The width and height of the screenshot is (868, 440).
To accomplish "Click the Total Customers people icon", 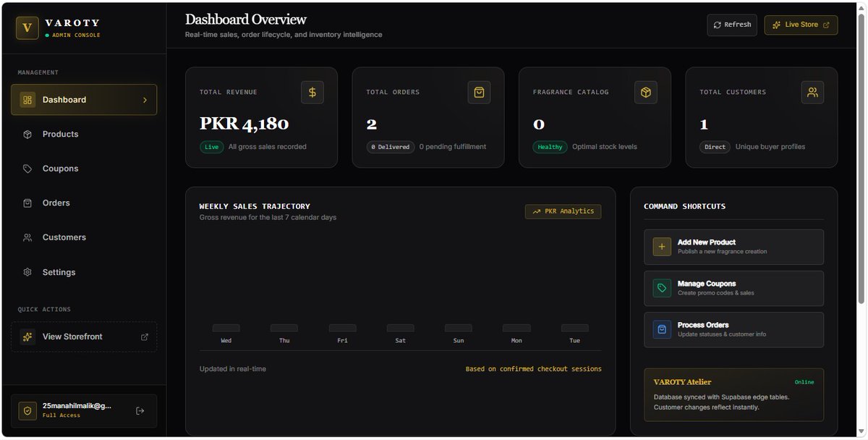I will (x=812, y=92).
